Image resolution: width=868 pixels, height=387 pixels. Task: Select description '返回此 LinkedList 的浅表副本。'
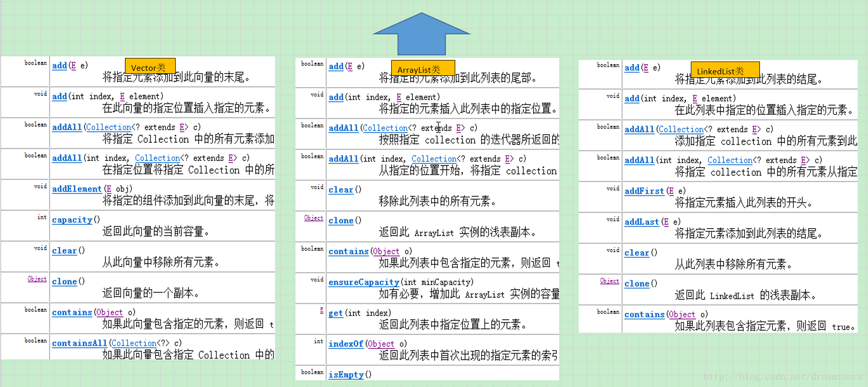click(746, 296)
